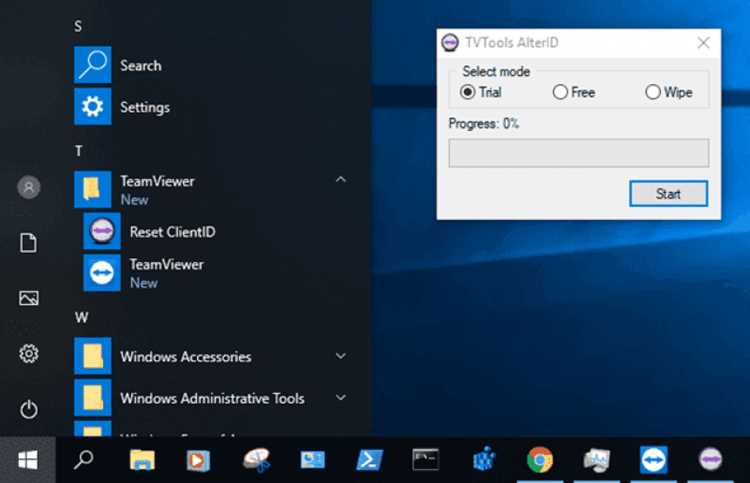Open Search in the Start app list
Viewport: 750px width, 483px height.
(x=141, y=66)
